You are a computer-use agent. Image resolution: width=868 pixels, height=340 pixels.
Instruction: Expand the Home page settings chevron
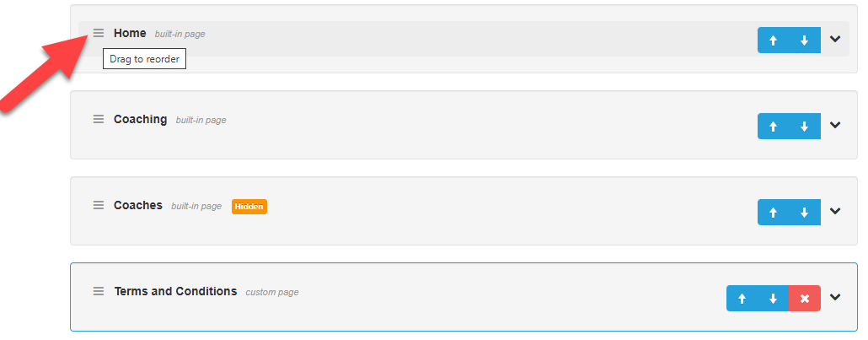[x=835, y=40]
